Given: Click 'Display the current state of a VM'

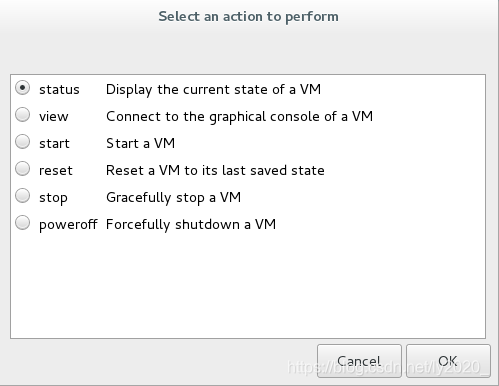Looking at the screenshot, I should pyautogui.click(x=213, y=90).
